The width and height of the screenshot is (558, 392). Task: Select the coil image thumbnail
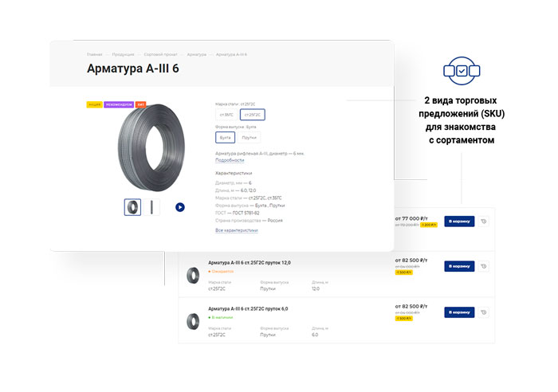132,207
